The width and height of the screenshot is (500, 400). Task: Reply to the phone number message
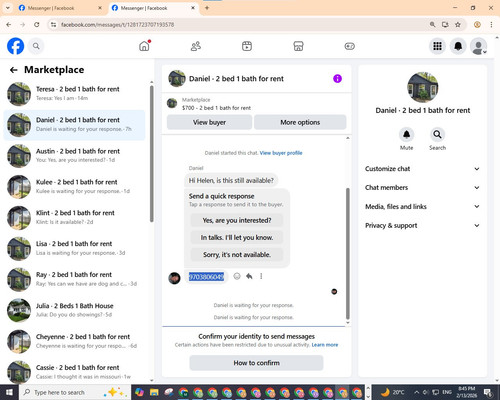(249, 276)
